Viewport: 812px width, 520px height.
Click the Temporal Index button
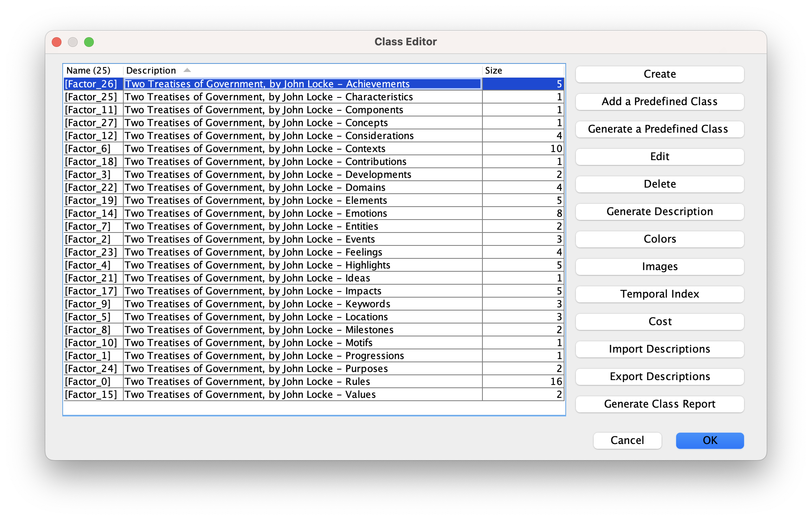coord(659,294)
